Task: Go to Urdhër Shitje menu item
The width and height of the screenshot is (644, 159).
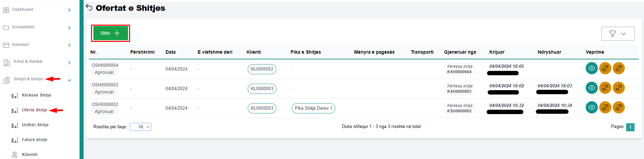Action: tap(35, 125)
